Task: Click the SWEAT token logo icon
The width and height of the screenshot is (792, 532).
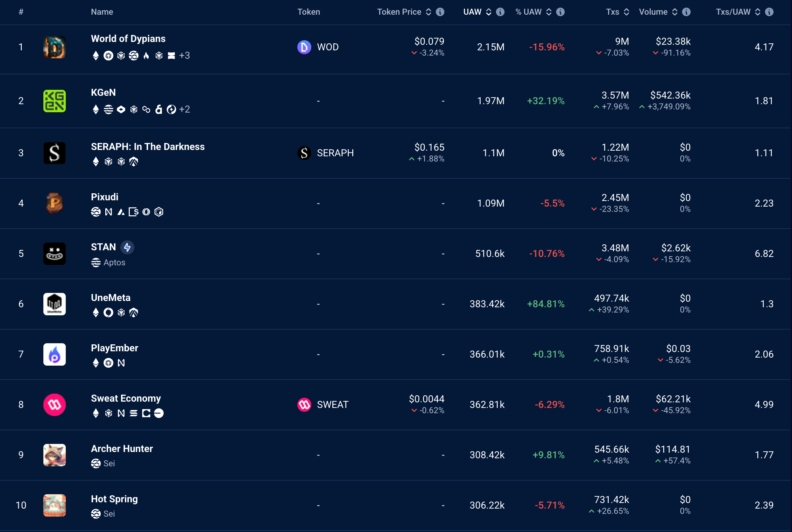Action: tap(304, 405)
